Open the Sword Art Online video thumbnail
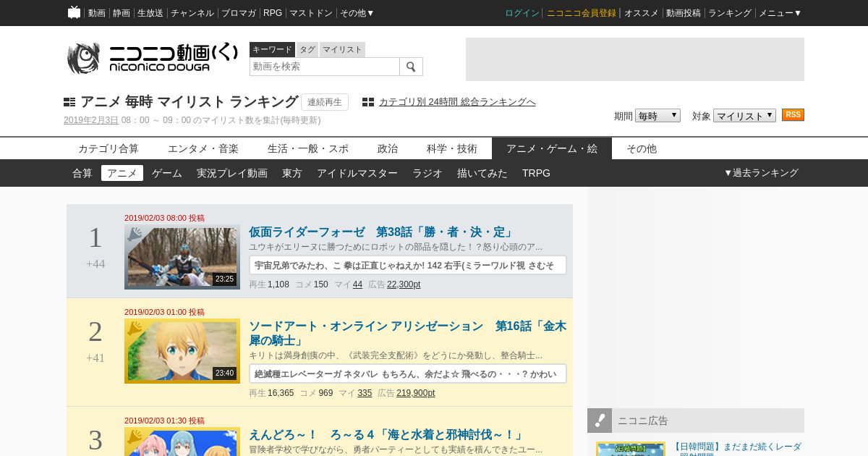Viewport: 868px width, 456px height. pos(182,351)
